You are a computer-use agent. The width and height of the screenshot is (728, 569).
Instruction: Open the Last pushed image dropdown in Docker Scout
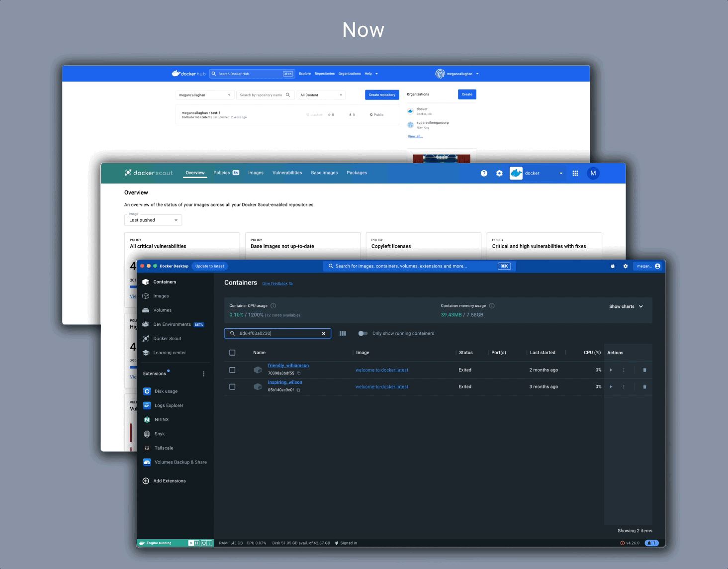click(x=153, y=220)
